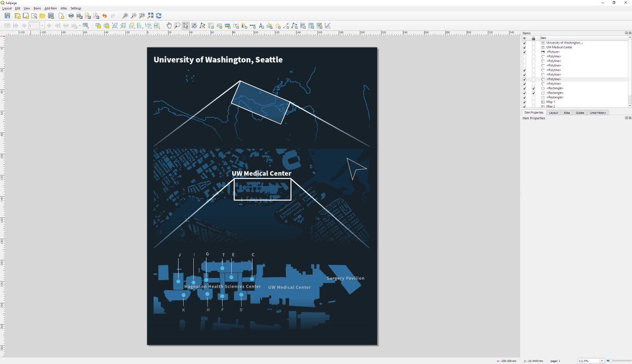Click the Refresh View icon

click(x=159, y=16)
